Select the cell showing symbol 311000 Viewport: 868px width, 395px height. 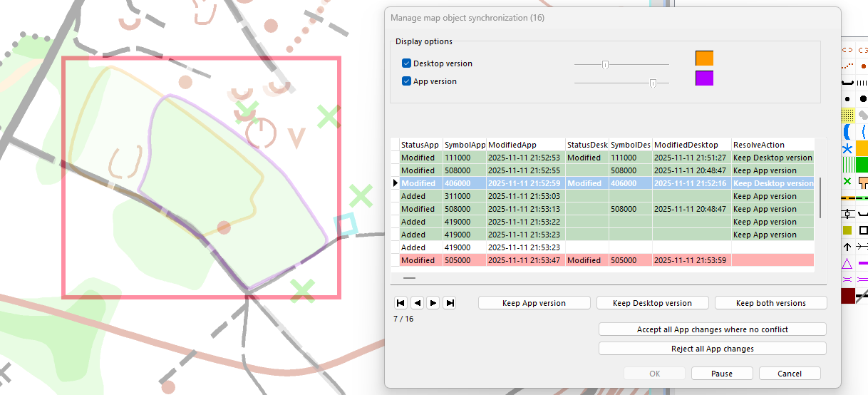click(465, 196)
